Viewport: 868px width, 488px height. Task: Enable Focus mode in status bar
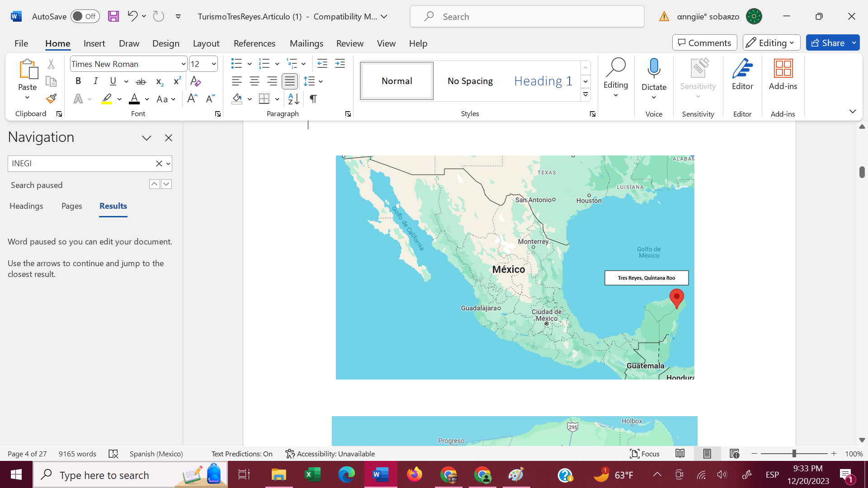[644, 454]
